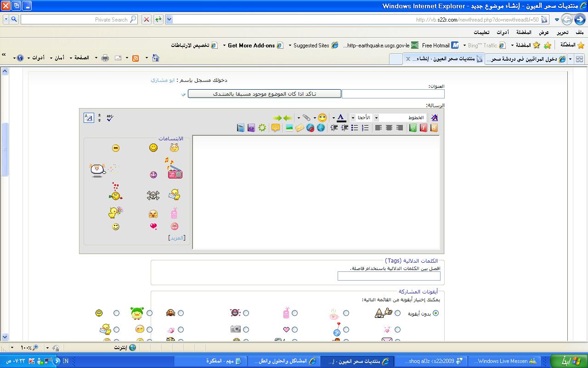Click the 'تاكد اذا كان الموضوع موجود' button

tap(265, 94)
